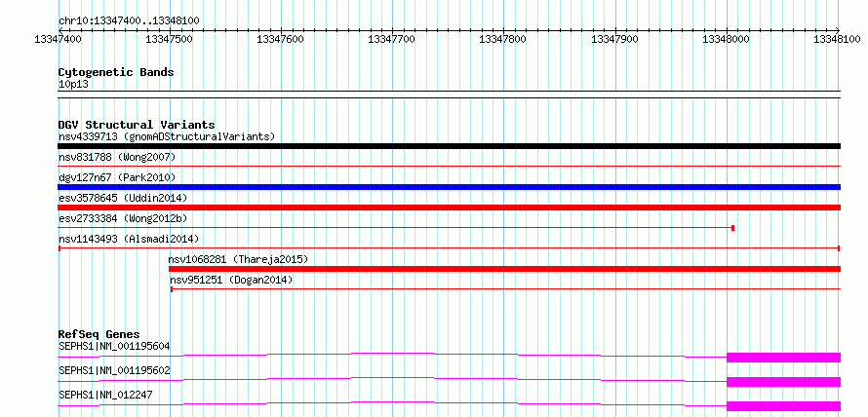
Task: Click the 10p13 band label
Action: 73,85
